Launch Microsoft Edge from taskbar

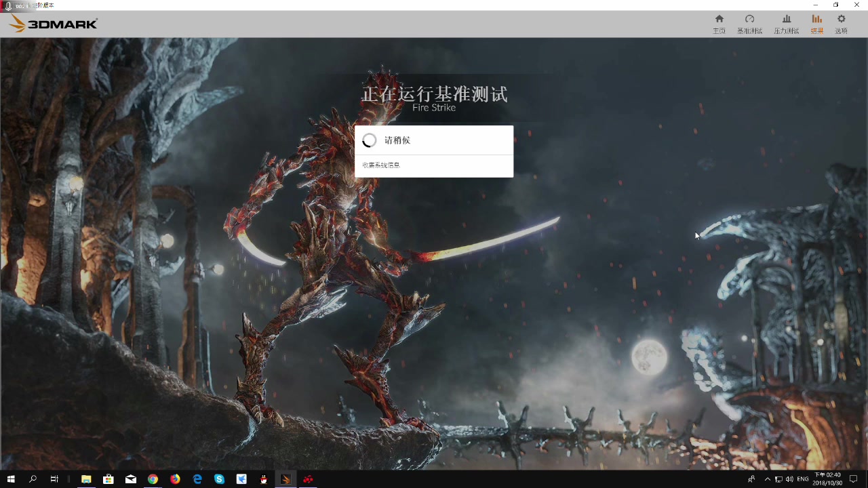coord(197,479)
